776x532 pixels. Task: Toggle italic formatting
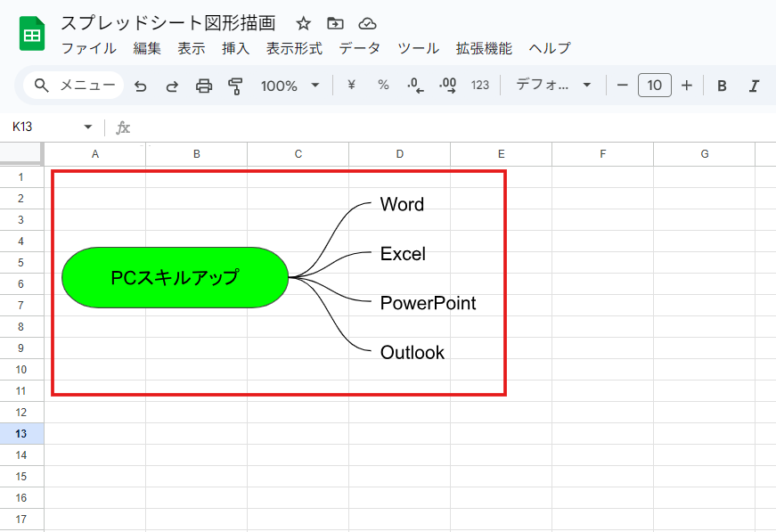tap(754, 86)
